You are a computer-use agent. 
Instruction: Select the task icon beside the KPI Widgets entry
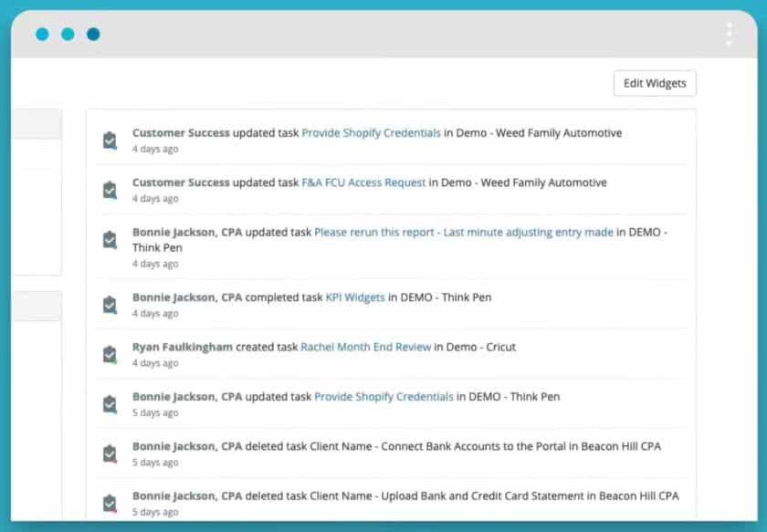click(110, 305)
